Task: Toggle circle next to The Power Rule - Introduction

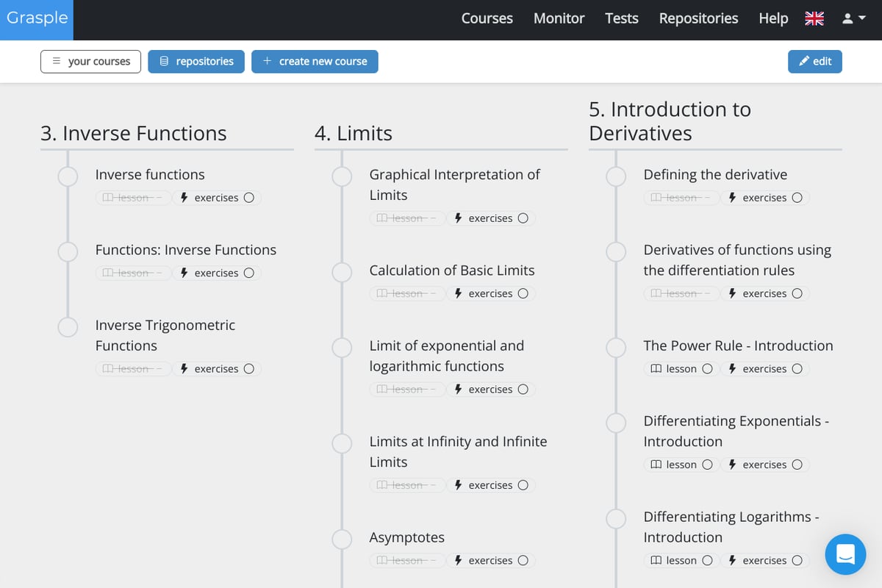Action: (616, 348)
